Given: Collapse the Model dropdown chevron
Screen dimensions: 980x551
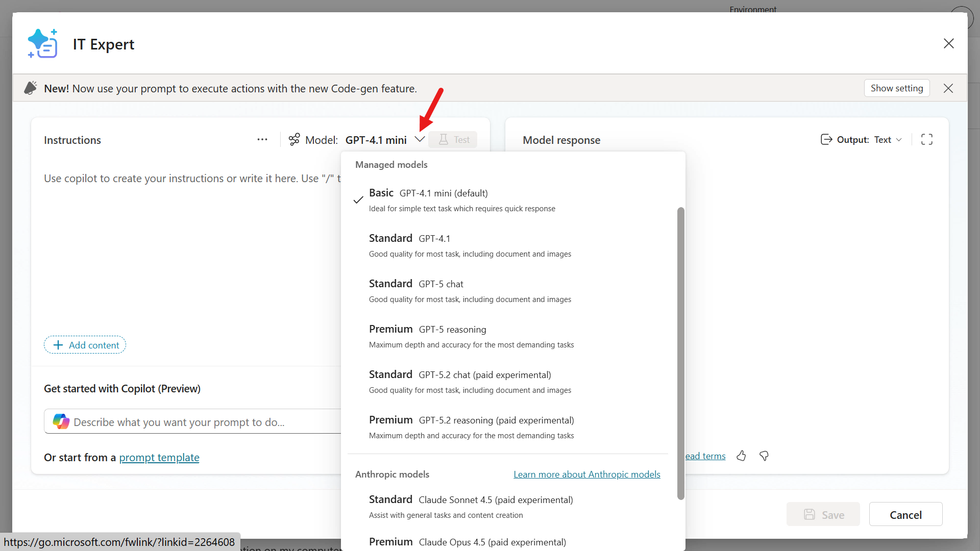Looking at the screenshot, I should [x=420, y=139].
